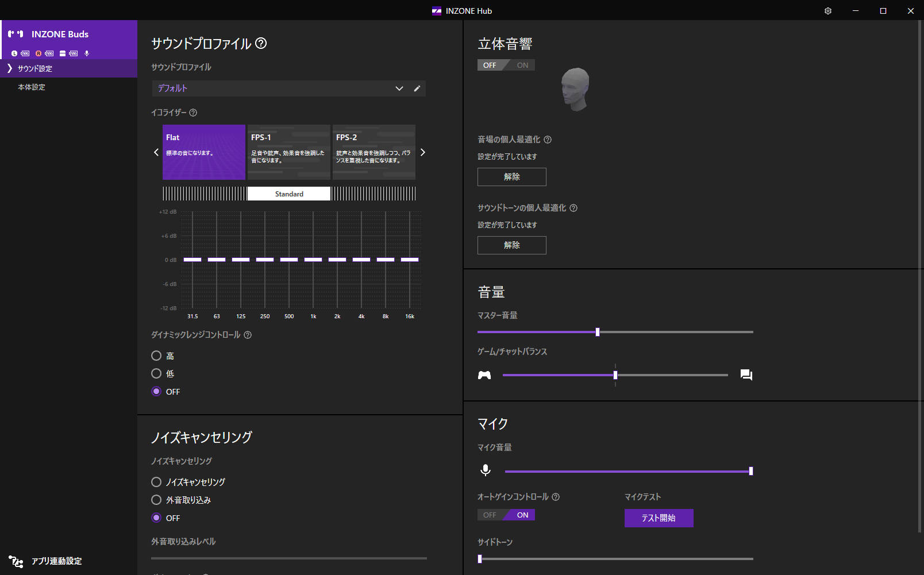Viewport: 924px width, 575px height.
Task: Click the Standard equalizer mode label
Action: coord(289,194)
